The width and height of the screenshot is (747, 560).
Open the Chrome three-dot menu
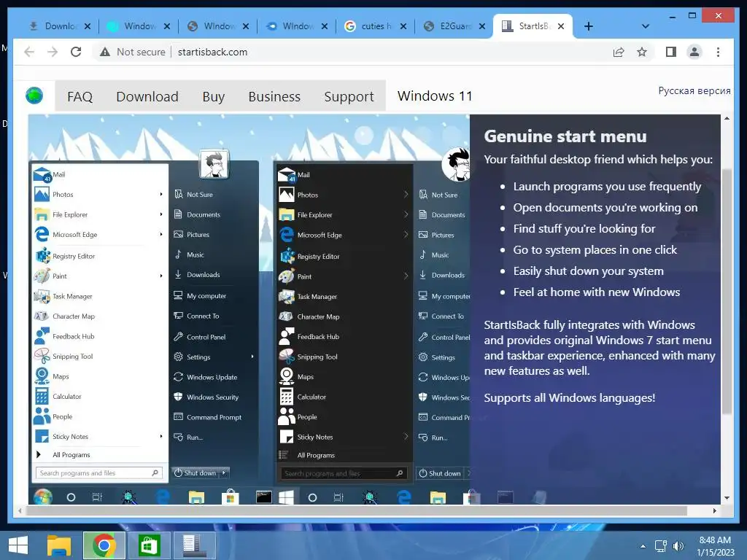pos(718,52)
